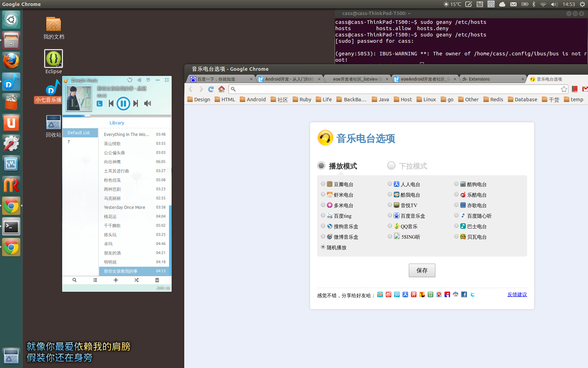
Task: Share via the Renren 人 icon
Action: pos(405,294)
